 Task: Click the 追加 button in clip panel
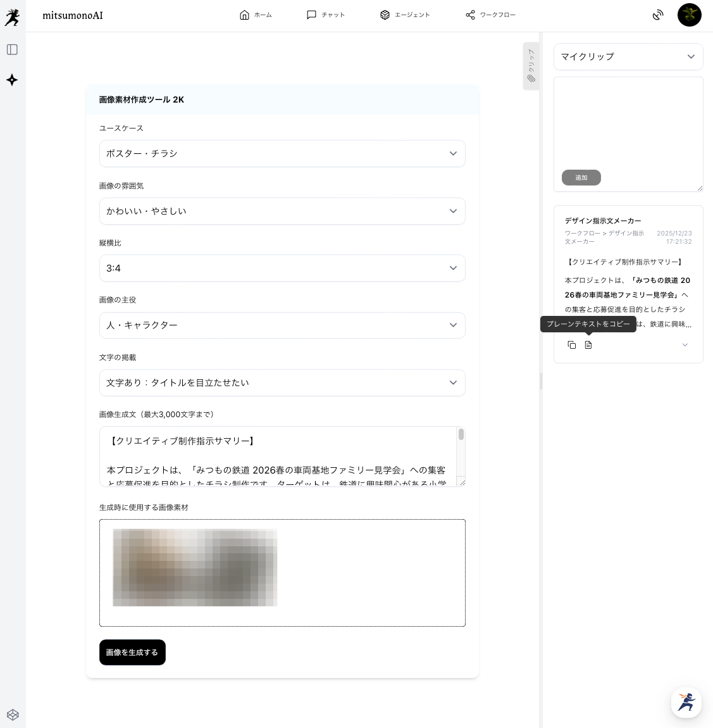point(581,178)
